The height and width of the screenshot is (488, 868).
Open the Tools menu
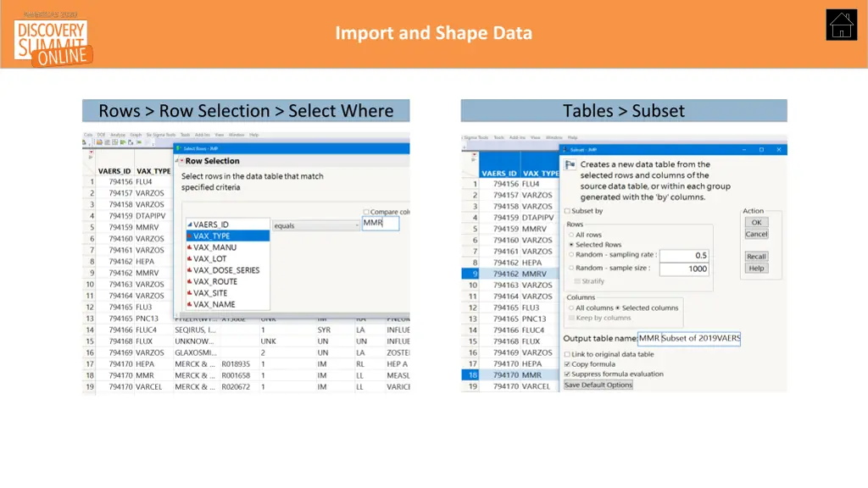click(x=185, y=135)
